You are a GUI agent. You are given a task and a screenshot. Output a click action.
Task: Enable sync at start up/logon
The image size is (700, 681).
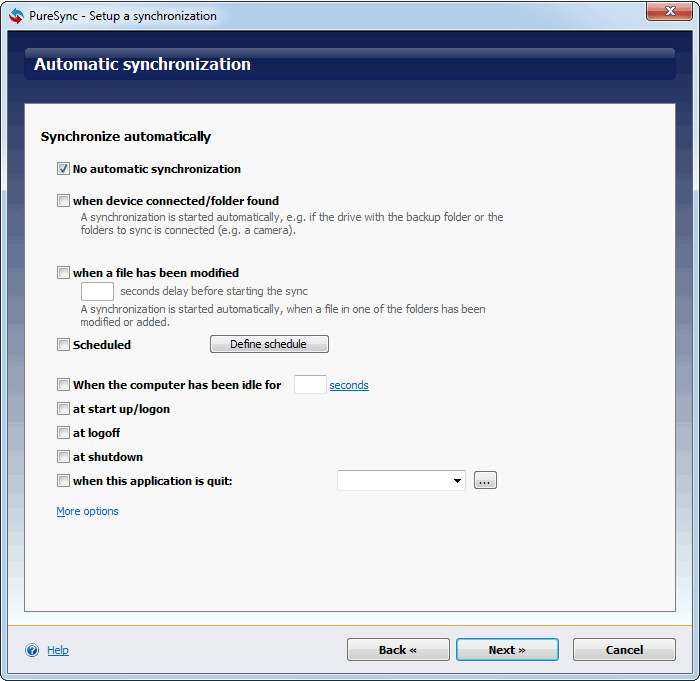[x=63, y=409]
